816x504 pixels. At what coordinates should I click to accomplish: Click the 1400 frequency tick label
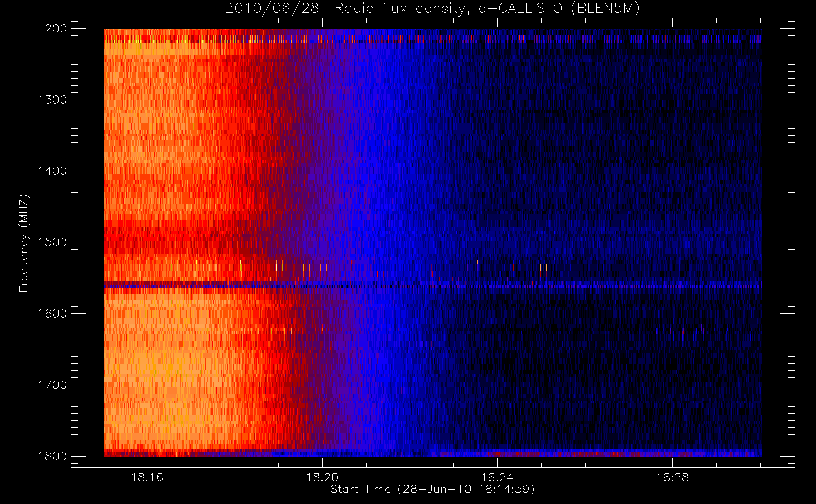52,171
